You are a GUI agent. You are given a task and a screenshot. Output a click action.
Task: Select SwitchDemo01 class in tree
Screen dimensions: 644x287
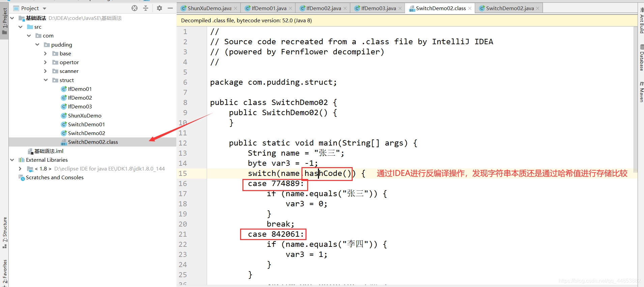pyautogui.click(x=86, y=124)
